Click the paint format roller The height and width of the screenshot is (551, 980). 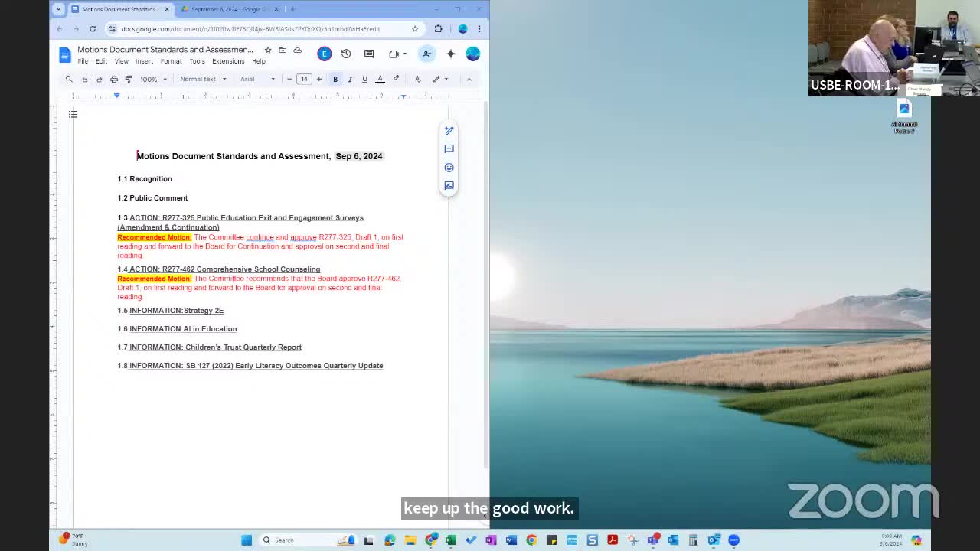click(129, 79)
